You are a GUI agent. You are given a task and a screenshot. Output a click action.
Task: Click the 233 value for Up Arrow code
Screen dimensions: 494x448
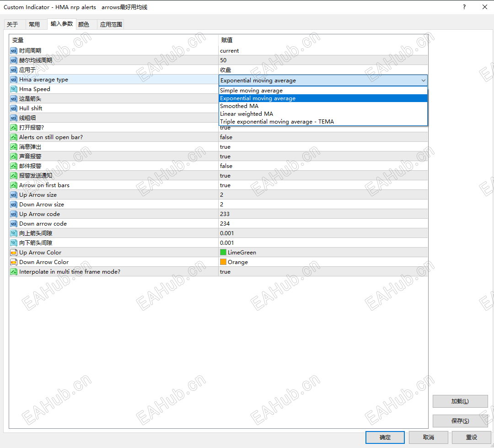tap(225, 214)
